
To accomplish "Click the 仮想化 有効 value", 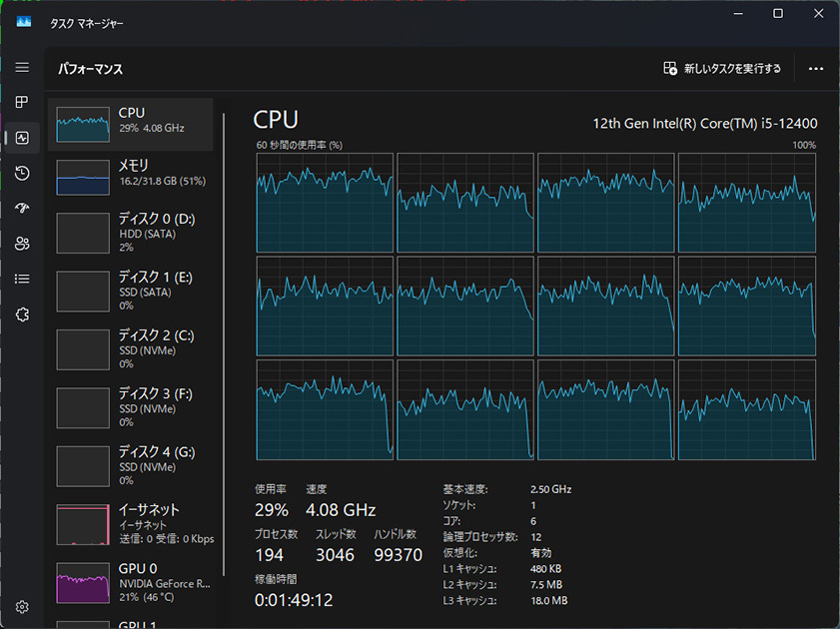I will coord(541,552).
